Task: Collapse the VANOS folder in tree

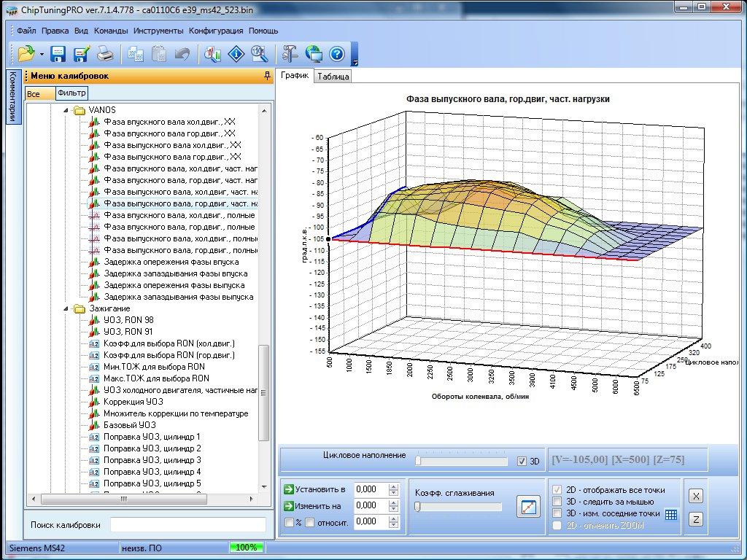Action: pyautogui.click(x=65, y=110)
